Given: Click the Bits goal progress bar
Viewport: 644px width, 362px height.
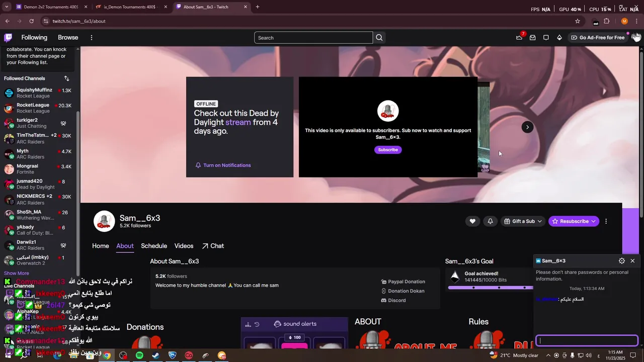Looking at the screenshot, I should point(490,288).
